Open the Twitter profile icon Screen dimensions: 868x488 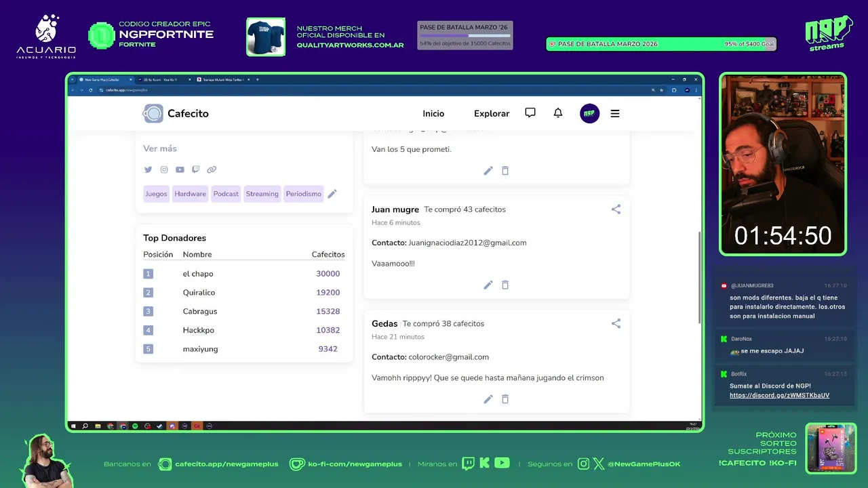[148, 169]
